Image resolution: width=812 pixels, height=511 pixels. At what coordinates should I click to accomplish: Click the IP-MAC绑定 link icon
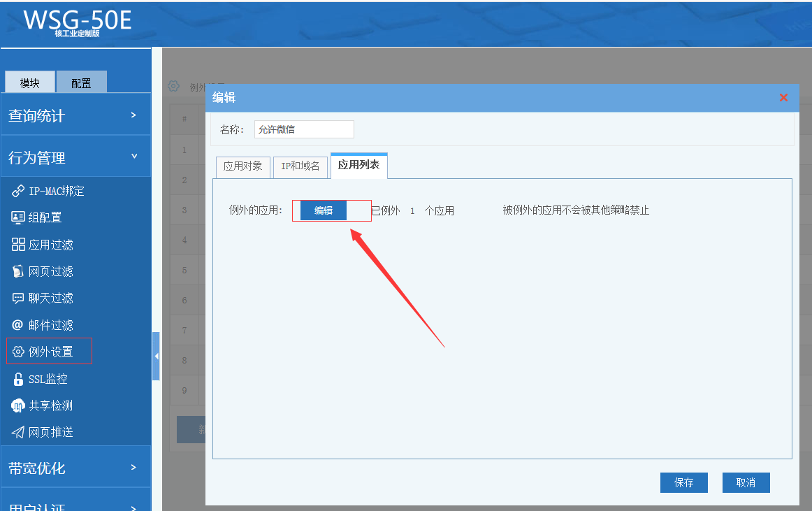point(18,191)
